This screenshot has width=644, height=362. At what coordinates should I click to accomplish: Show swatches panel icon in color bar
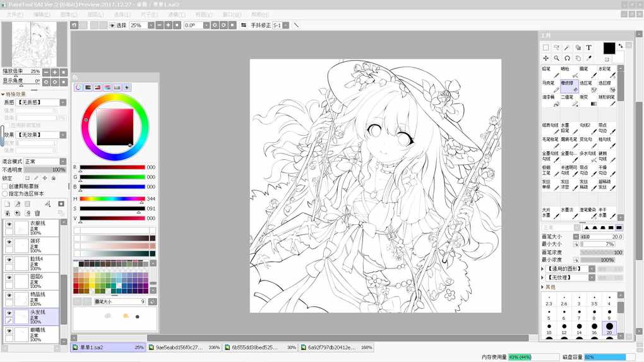pyautogui.click(x=117, y=88)
